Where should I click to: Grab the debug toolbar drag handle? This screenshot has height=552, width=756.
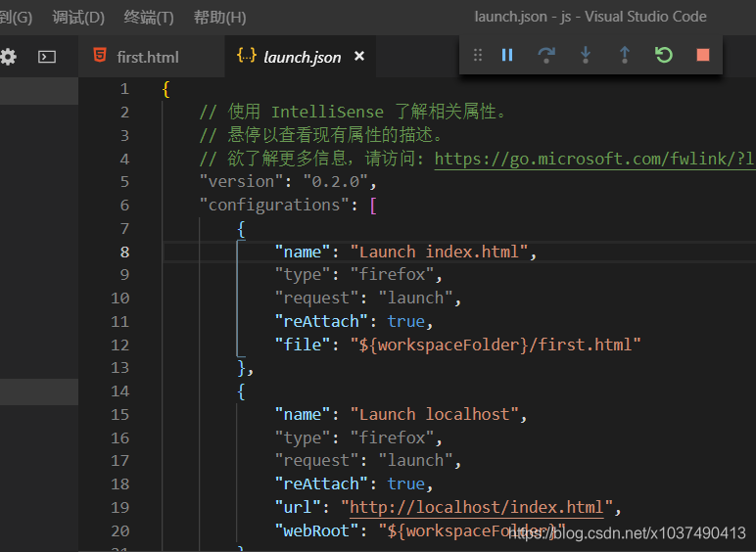(x=477, y=55)
